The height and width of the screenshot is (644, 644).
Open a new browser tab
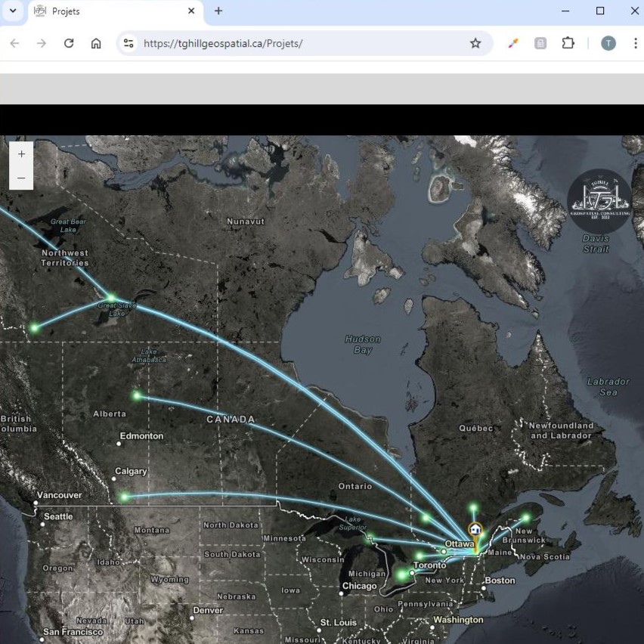[x=218, y=11]
